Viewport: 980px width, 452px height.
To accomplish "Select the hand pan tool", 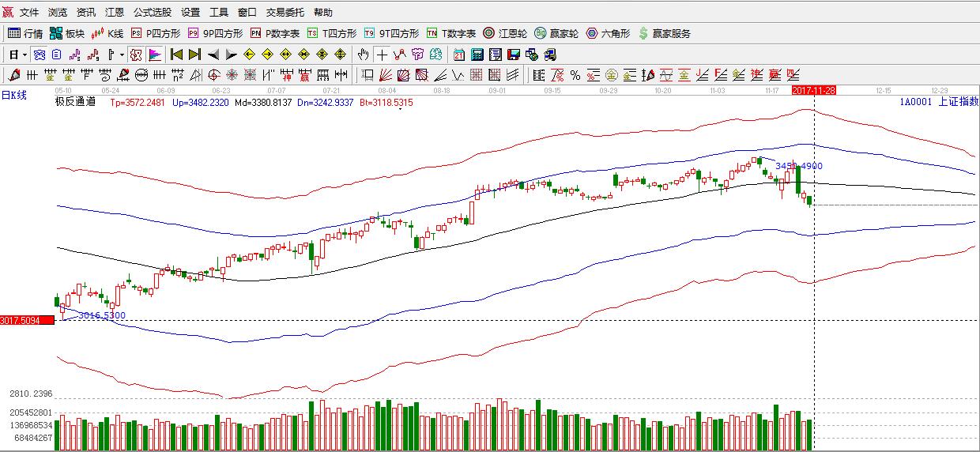I will pos(363,55).
